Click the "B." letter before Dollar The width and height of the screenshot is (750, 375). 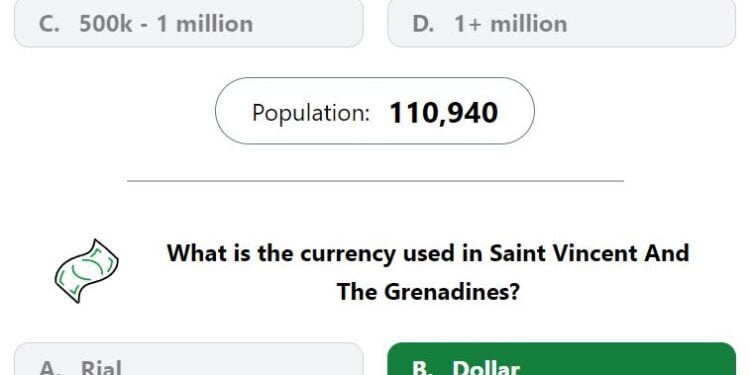click(422, 368)
